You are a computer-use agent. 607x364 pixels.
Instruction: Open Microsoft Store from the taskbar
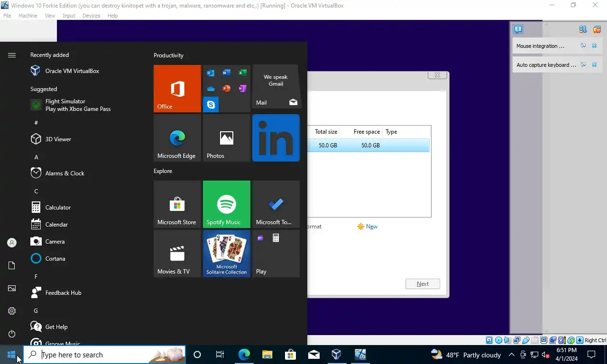(290, 355)
